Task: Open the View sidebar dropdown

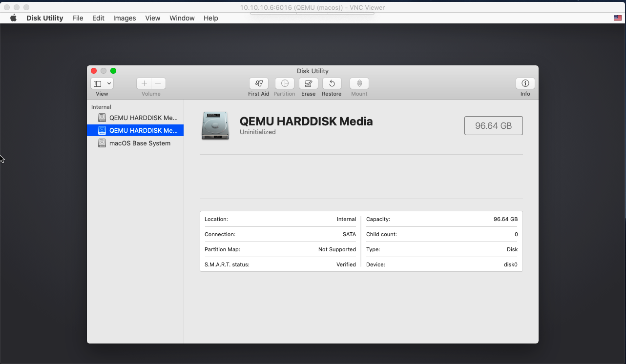Action: 102,83
